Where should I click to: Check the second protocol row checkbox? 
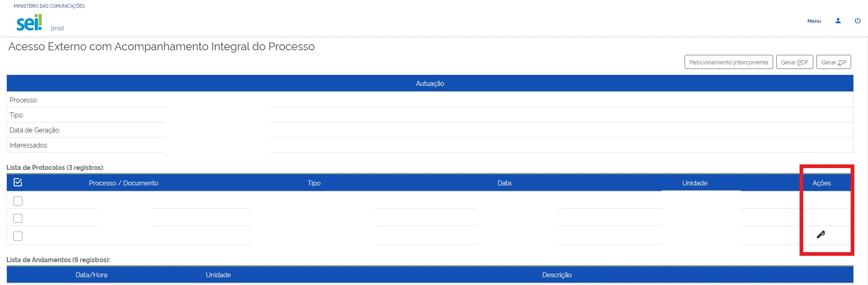tap(18, 218)
